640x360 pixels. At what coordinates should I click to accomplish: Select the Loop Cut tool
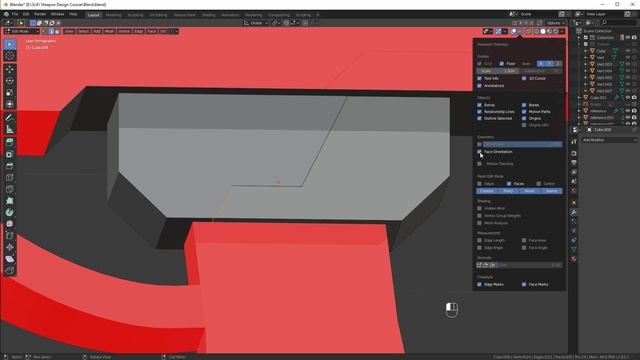pyautogui.click(x=10, y=178)
